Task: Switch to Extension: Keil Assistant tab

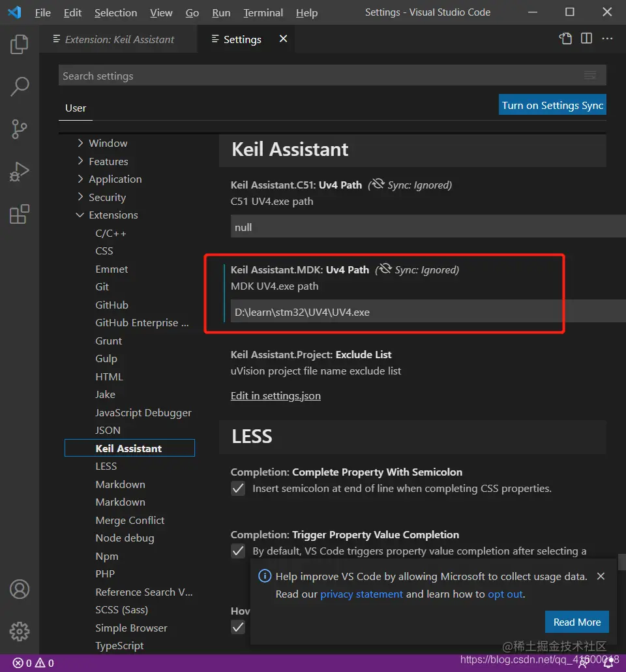Action: click(118, 39)
